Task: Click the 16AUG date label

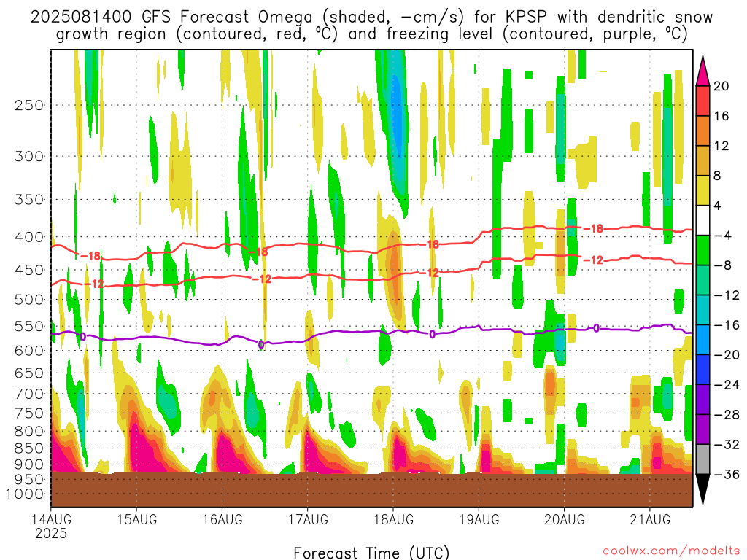Action: (x=222, y=519)
